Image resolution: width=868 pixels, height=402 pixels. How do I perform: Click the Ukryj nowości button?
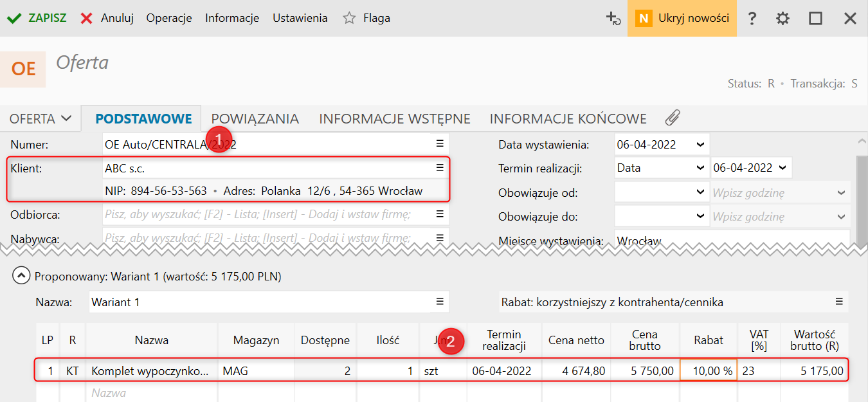pyautogui.click(x=682, y=18)
